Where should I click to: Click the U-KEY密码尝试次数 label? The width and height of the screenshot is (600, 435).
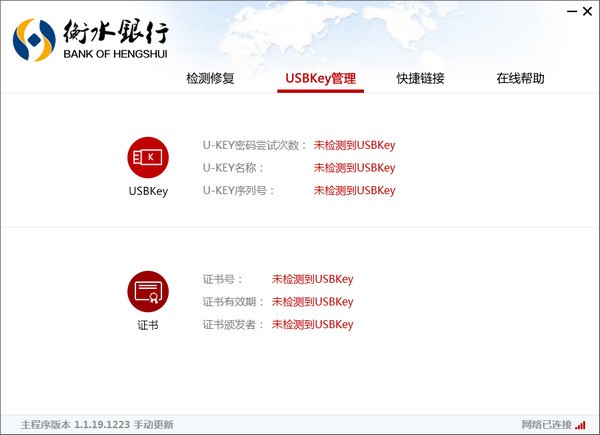click(254, 145)
